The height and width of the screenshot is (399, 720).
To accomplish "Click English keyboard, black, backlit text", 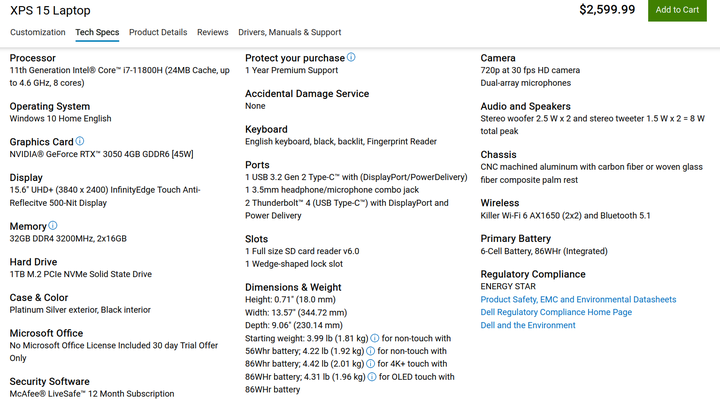I will (341, 141).
